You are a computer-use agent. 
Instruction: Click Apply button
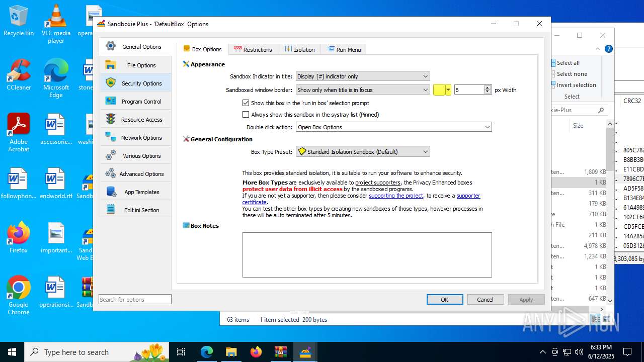526,299
